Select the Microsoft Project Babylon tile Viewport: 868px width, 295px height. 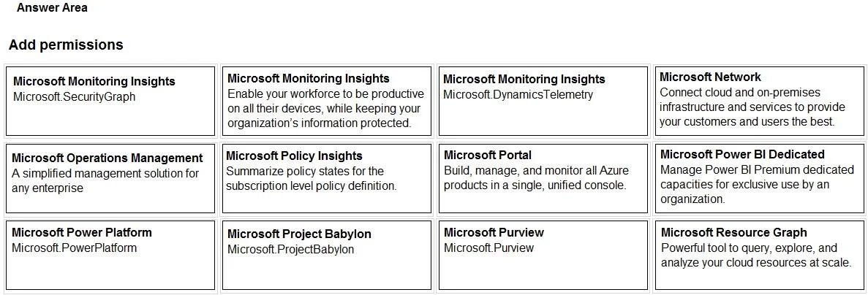[327, 256]
